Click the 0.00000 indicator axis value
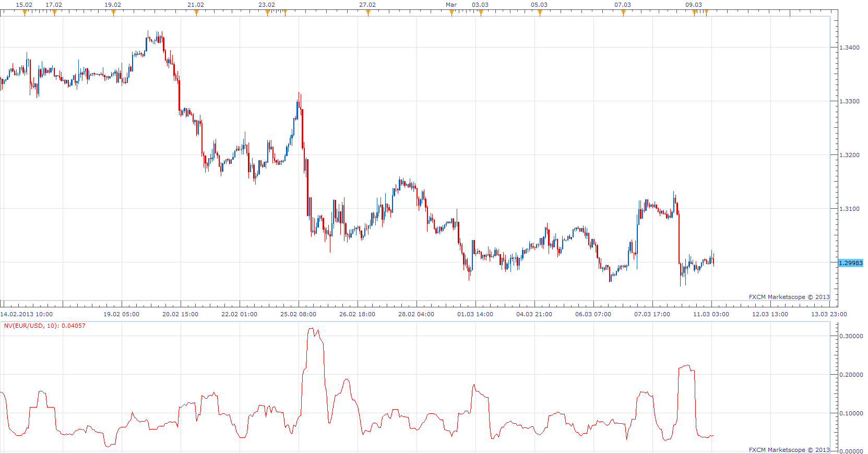The height and width of the screenshot is (454, 868). (851, 451)
